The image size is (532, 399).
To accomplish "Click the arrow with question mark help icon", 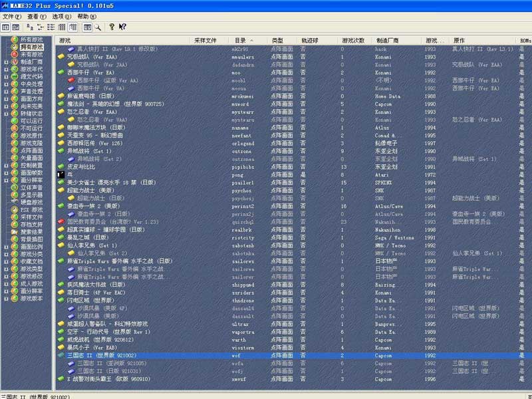I will [122, 27].
